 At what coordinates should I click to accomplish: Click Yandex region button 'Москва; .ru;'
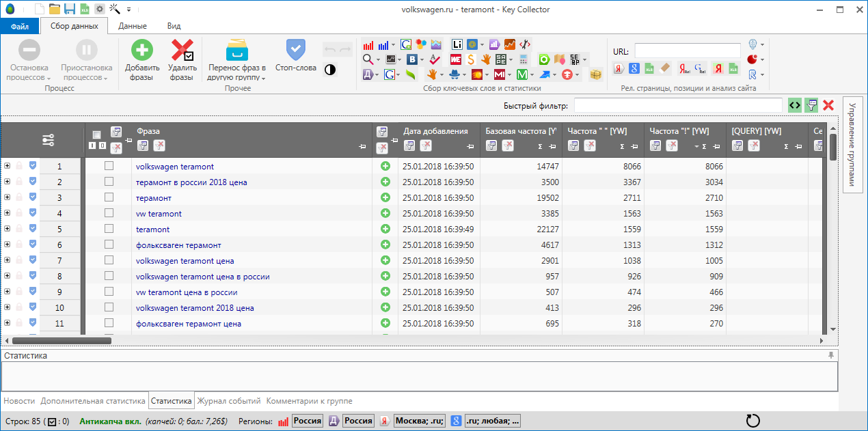(419, 421)
